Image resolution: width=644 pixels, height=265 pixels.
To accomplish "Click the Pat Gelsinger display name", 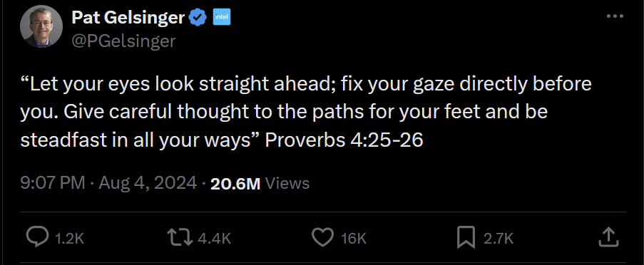I will pos(128,17).
